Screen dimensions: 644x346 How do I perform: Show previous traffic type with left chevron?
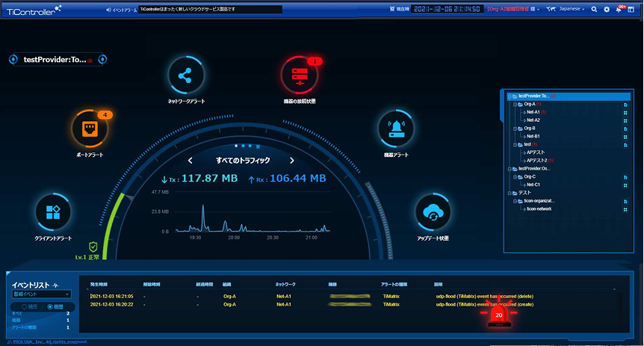tap(191, 160)
